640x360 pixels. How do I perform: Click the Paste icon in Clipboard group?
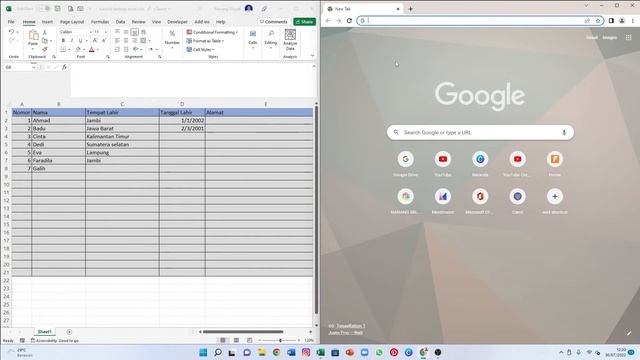(33, 36)
